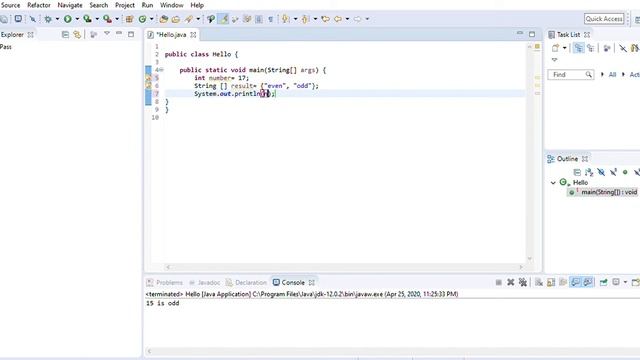This screenshot has height=360, width=640.
Task: Click the Forward navigation arrow
Action: pos(358,19)
